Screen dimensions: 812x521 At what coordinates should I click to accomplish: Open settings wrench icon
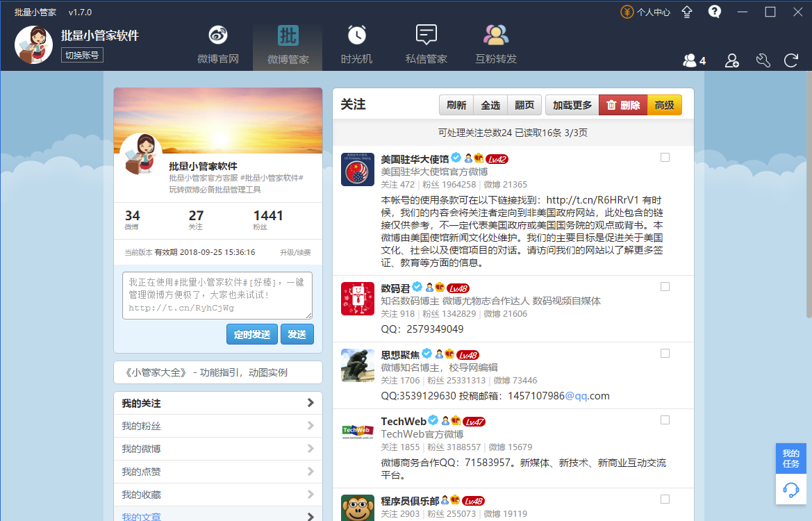coord(762,60)
